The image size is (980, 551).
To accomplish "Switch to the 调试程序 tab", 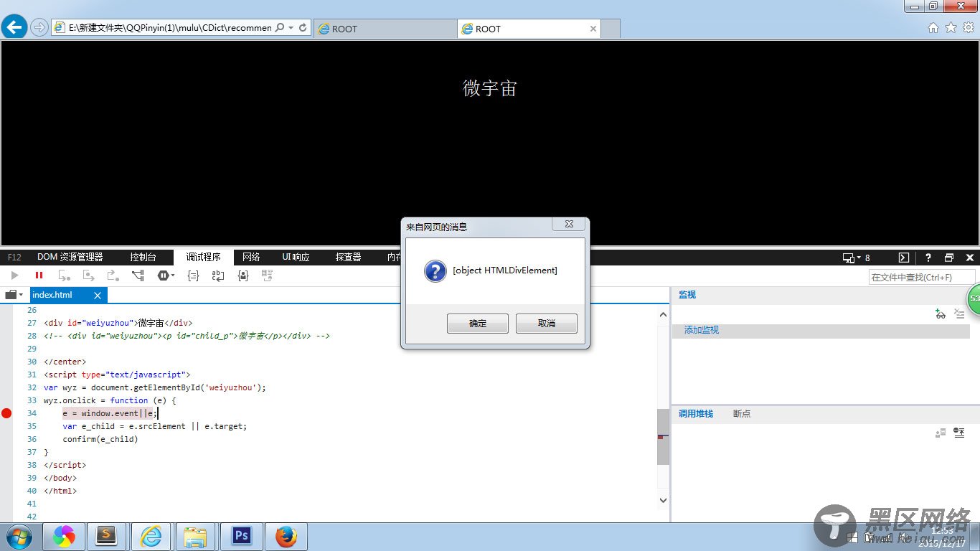I will click(x=204, y=258).
